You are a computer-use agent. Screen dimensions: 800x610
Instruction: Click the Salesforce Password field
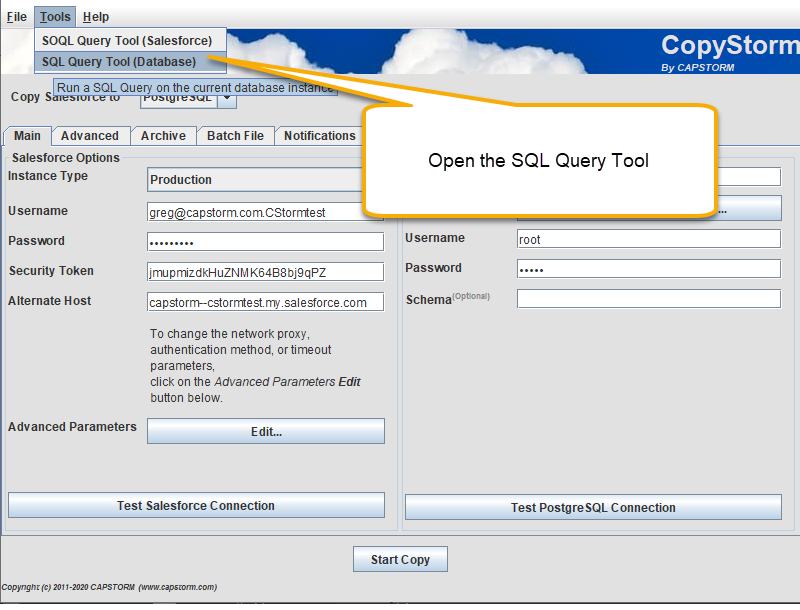point(265,242)
